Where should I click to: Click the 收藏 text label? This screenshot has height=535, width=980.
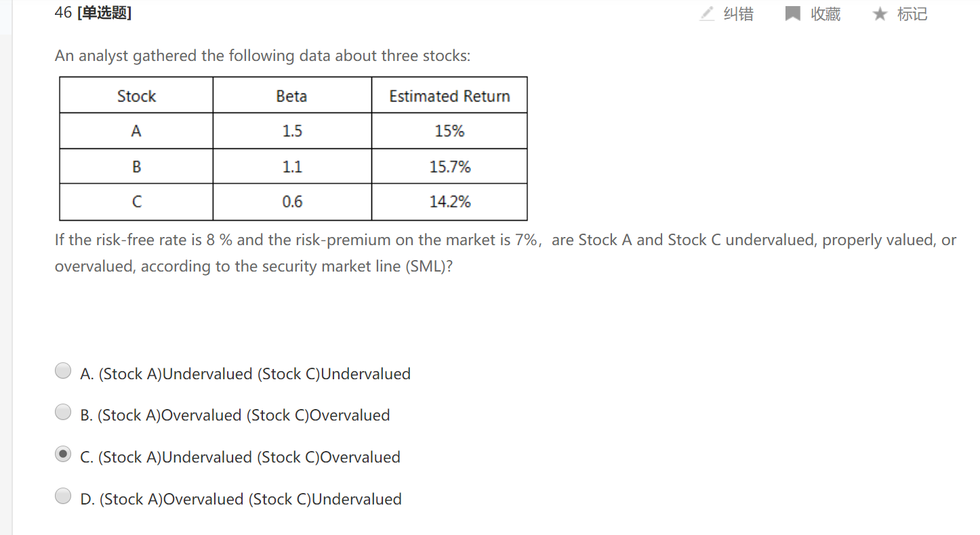825,14
